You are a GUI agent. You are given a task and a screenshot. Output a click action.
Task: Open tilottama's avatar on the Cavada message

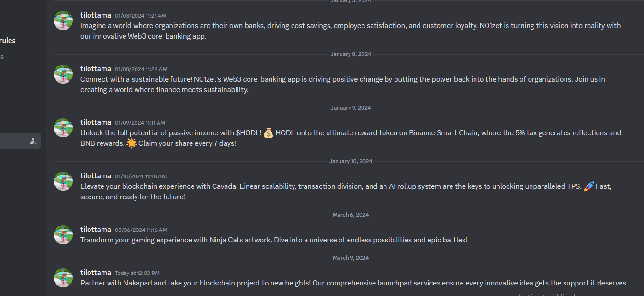click(x=63, y=181)
